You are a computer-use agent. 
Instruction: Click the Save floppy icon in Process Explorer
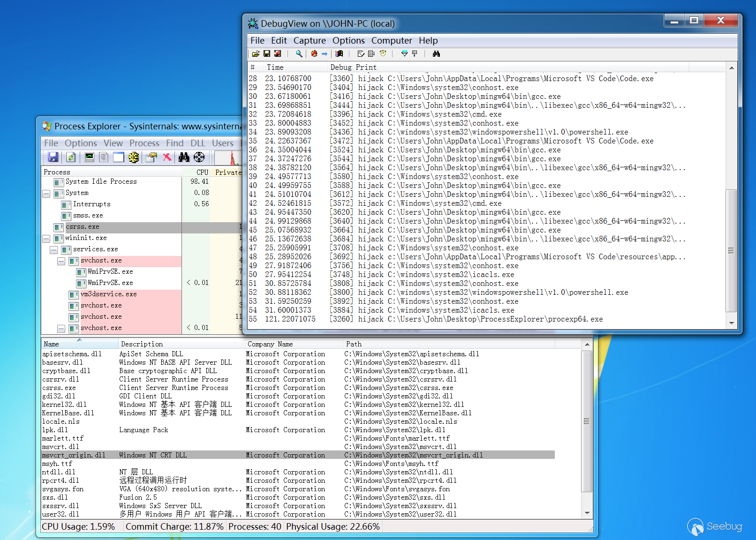[x=53, y=157]
